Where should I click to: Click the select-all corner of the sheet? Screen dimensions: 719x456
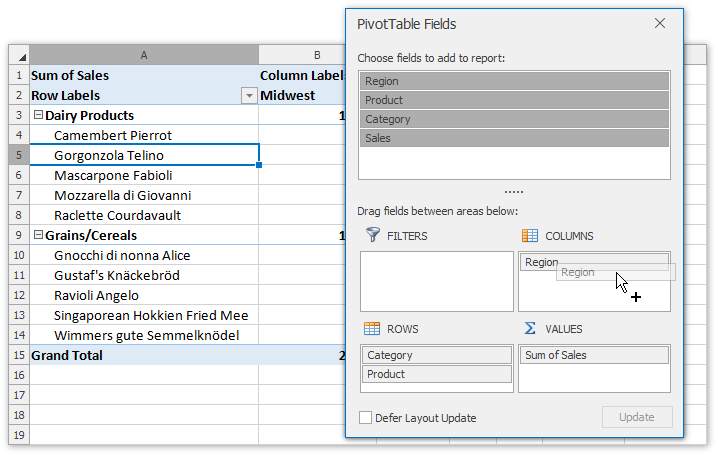(x=18, y=55)
